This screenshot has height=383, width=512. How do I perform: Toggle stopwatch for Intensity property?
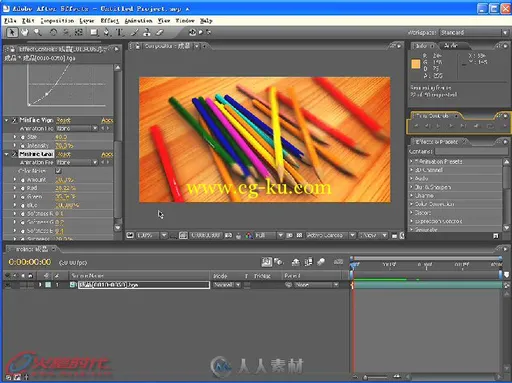pyautogui.click(x=23, y=146)
